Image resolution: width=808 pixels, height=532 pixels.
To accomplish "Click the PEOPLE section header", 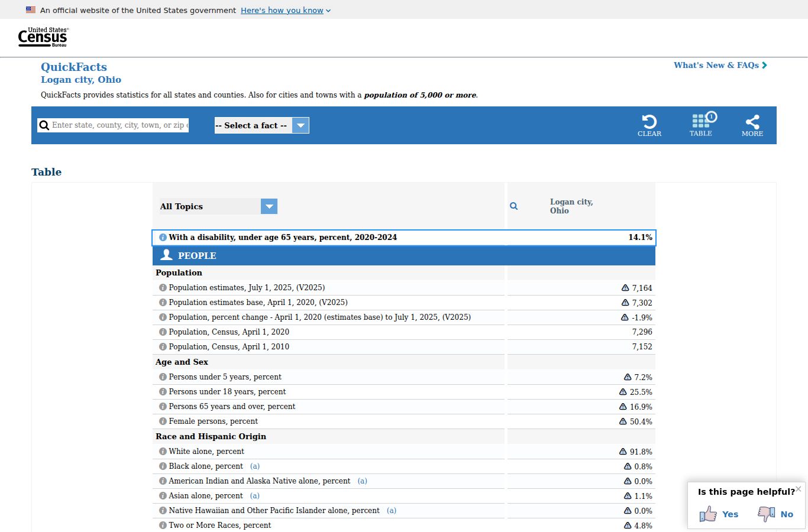I will click(404, 256).
